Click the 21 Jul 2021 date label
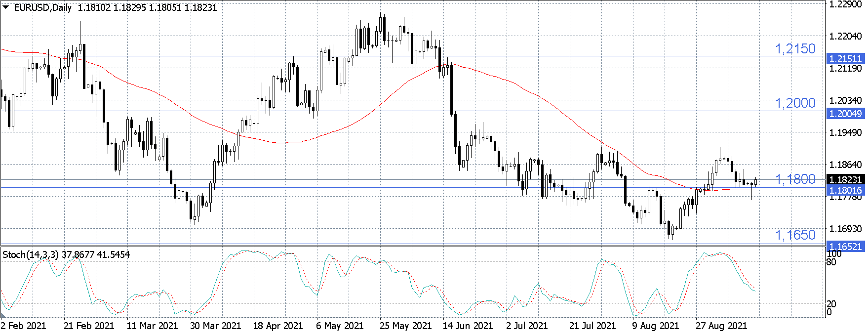This screenshot has width=868, height=333. 592,326
